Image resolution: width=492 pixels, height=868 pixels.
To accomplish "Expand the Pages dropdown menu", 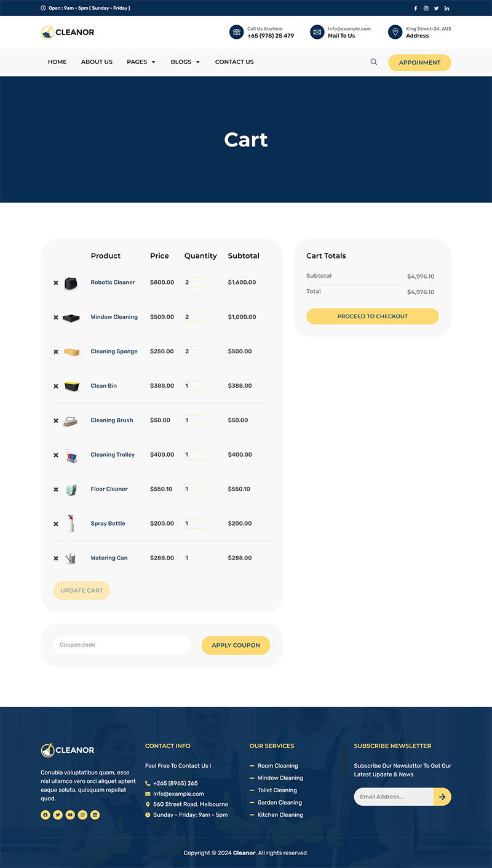I will click(141, 62).
